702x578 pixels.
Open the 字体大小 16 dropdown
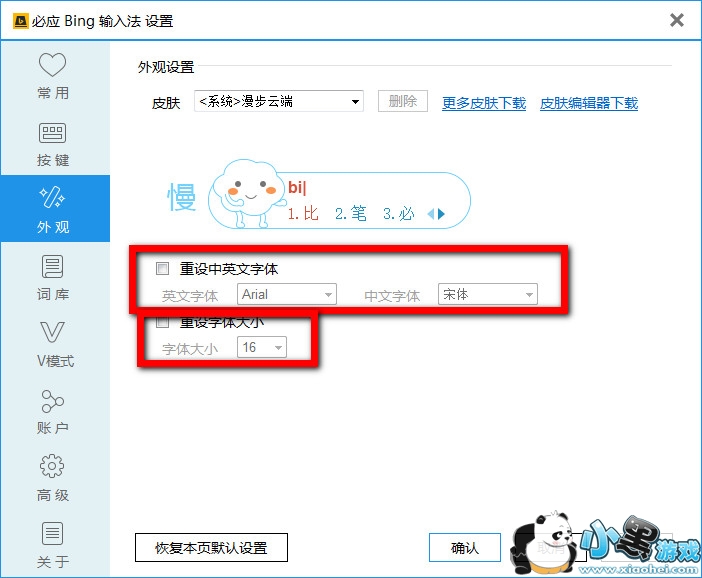(262, 347)
